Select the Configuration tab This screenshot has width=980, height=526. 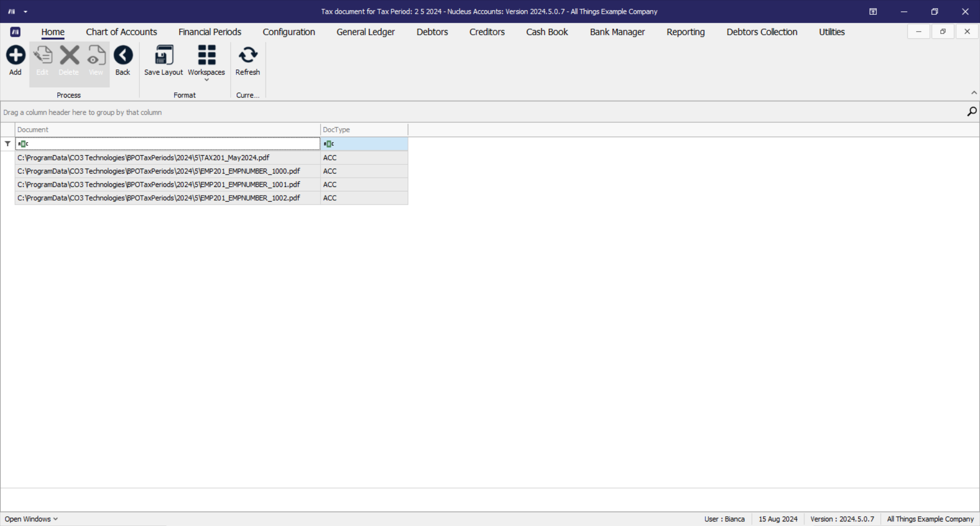tap(289, 32)
